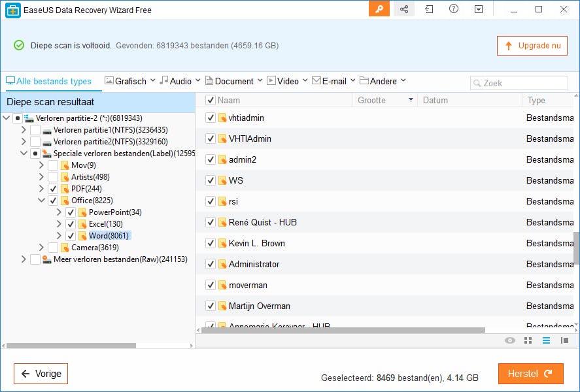Click the orange Herstel button
Image resolution: width=580 pixels, height=392 pixels.
530,374
